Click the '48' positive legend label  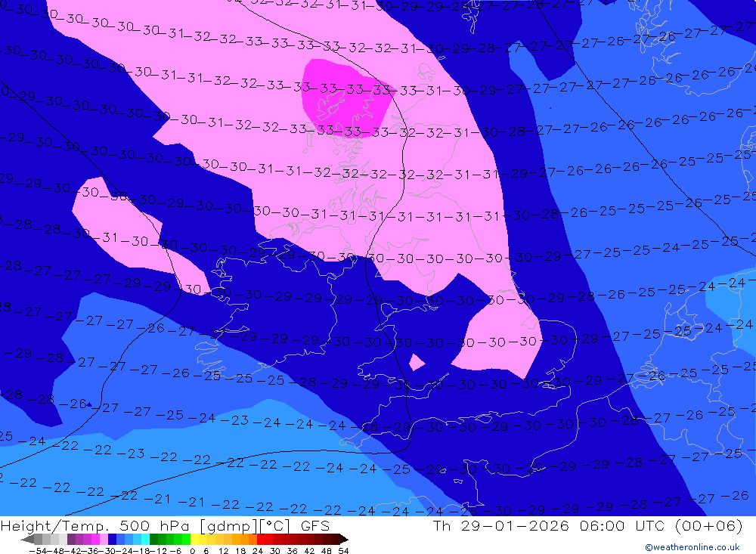point(327,551)
